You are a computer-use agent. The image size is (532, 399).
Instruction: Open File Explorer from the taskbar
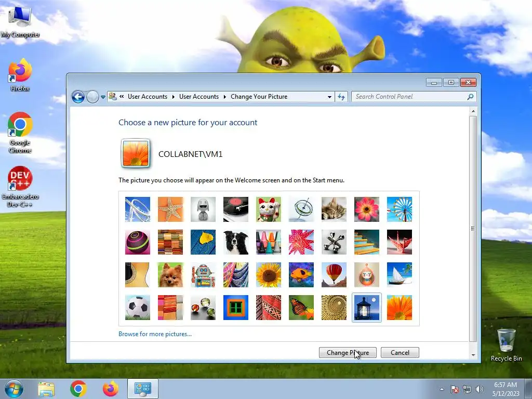[x=46, y=389]
